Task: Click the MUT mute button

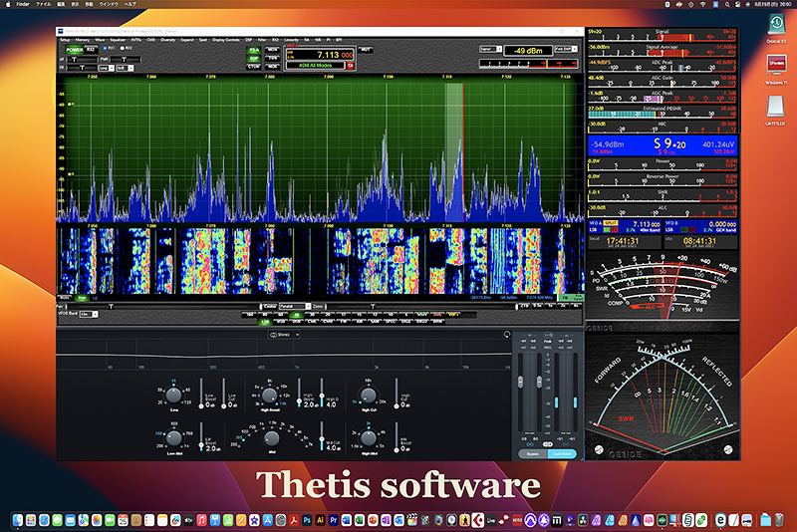Action: pyautogui.click(x=366, y=50)
